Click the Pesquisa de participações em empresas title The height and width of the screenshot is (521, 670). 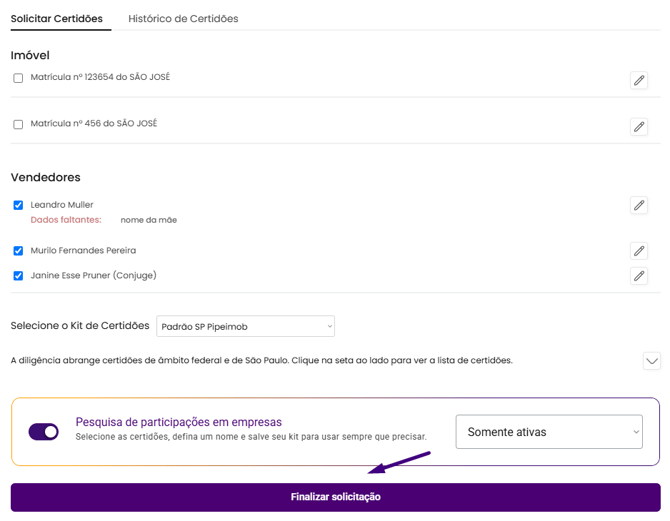pos(179,422)
